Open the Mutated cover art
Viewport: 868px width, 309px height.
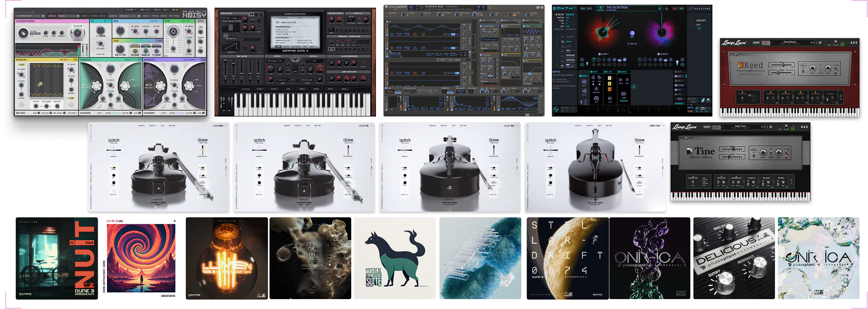(x=310, y=259)
